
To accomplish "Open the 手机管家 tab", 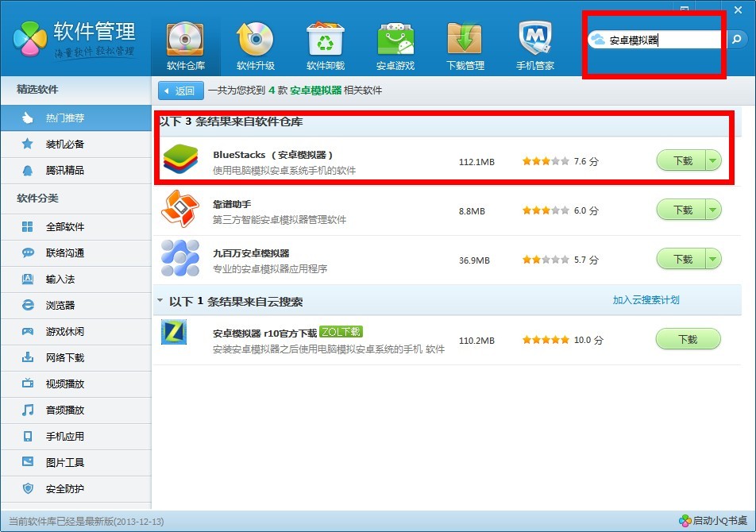I will coord(535,46).
